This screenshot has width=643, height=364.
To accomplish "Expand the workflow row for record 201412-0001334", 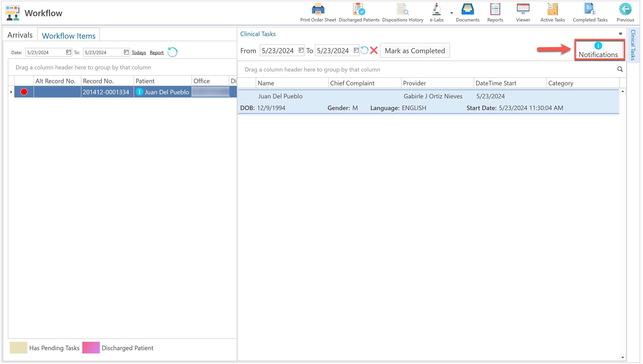I will coord(11,92).
